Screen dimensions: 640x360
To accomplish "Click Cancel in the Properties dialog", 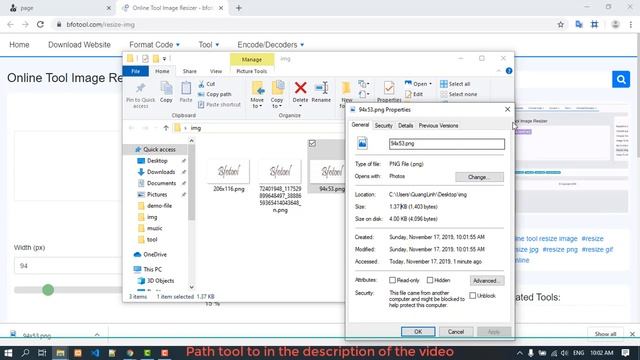I will click(x=456, y=332).
